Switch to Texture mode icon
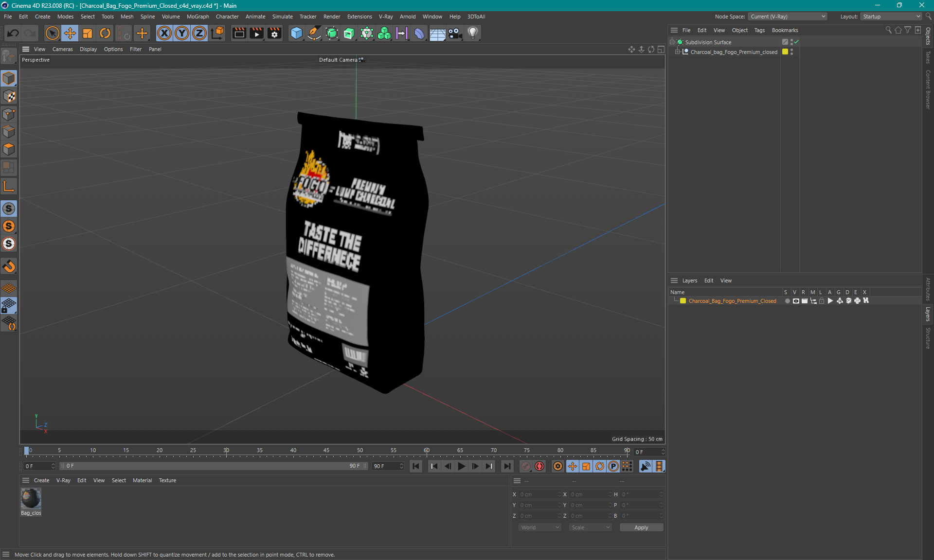The image size is (934, 560). [x=9, y=96]
